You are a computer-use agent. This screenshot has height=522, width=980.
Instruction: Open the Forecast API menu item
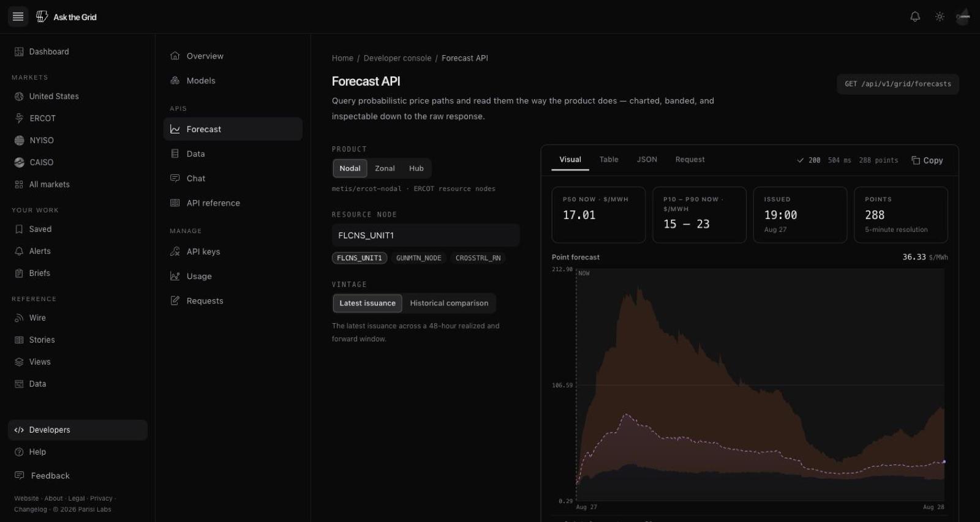pos(233,129)
